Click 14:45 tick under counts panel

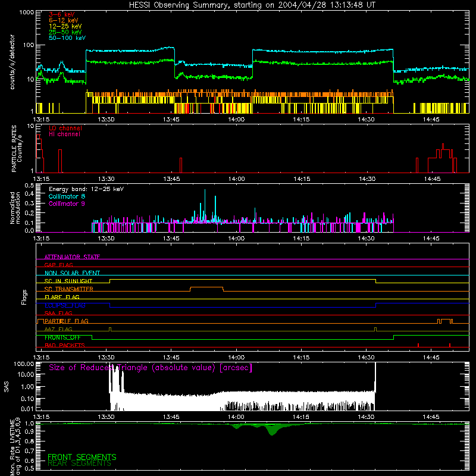(431, 120)
